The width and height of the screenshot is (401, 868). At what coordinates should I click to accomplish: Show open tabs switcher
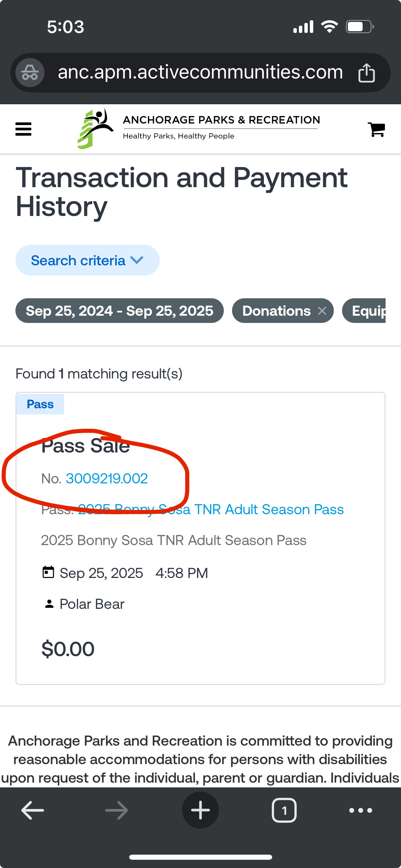point(284,810)
